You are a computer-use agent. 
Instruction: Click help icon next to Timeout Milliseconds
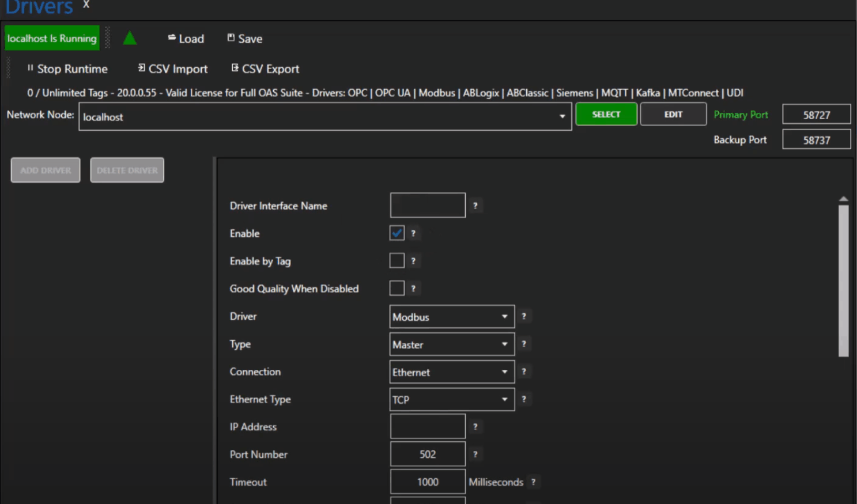(533, 482)
